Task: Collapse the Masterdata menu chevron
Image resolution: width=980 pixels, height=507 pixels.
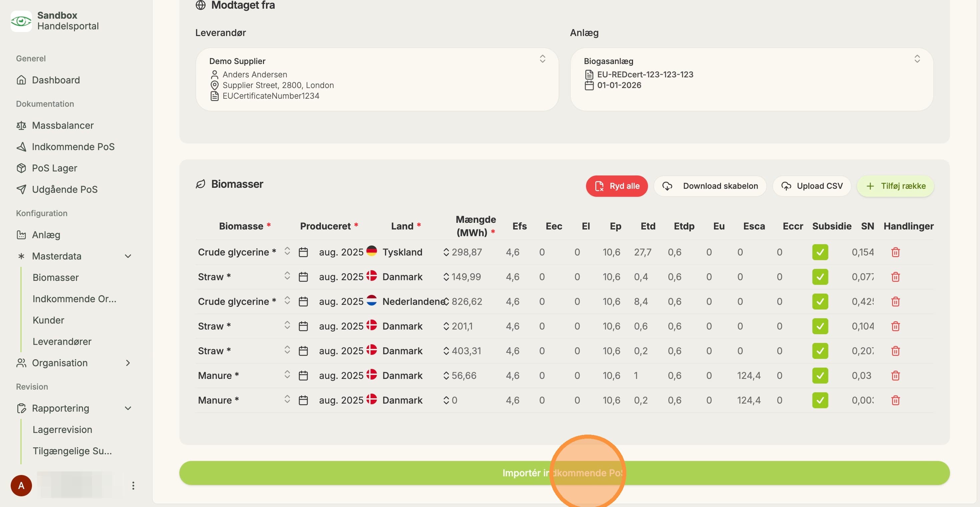Action: tap(128, 256)
